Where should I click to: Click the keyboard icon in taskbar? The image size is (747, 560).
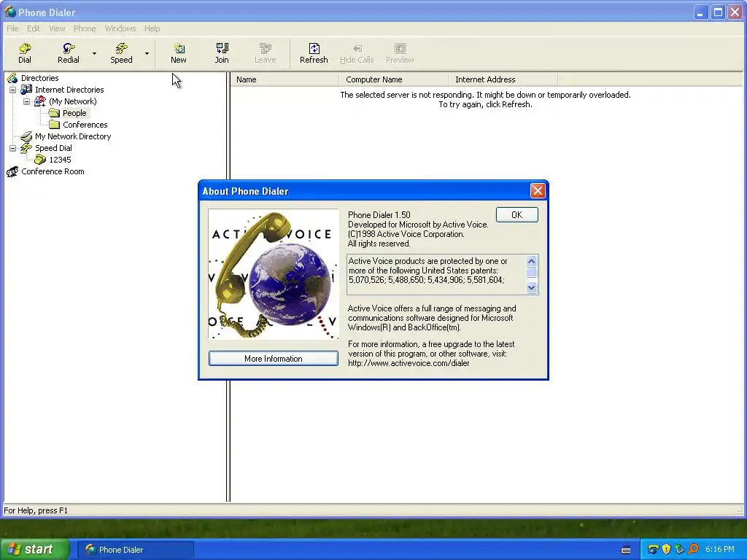click(626, 550)
